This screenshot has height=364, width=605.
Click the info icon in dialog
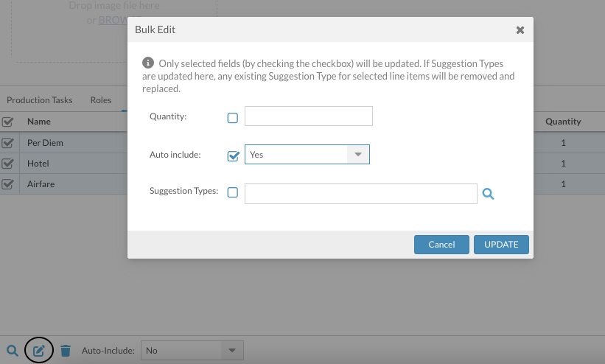[x=148, y=63]
